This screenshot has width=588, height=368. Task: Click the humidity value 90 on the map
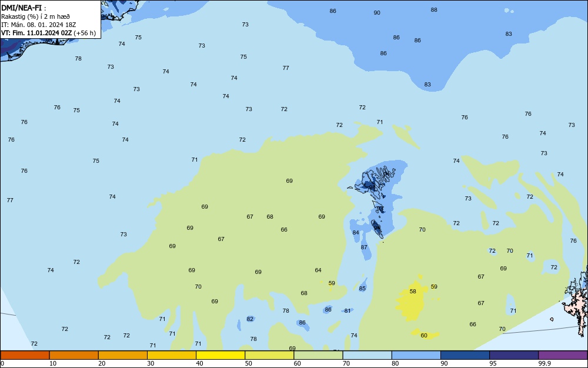pos(377,13)
